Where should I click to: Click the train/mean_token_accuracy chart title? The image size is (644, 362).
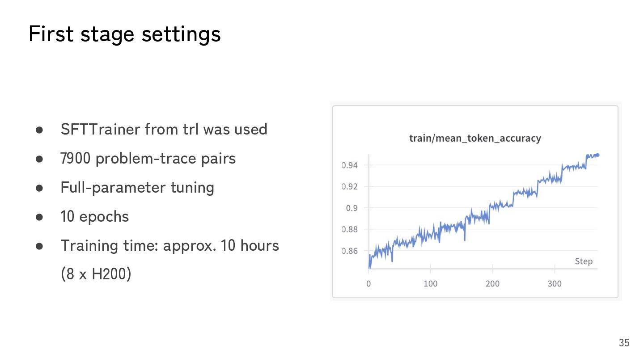[x=475, y=139]
